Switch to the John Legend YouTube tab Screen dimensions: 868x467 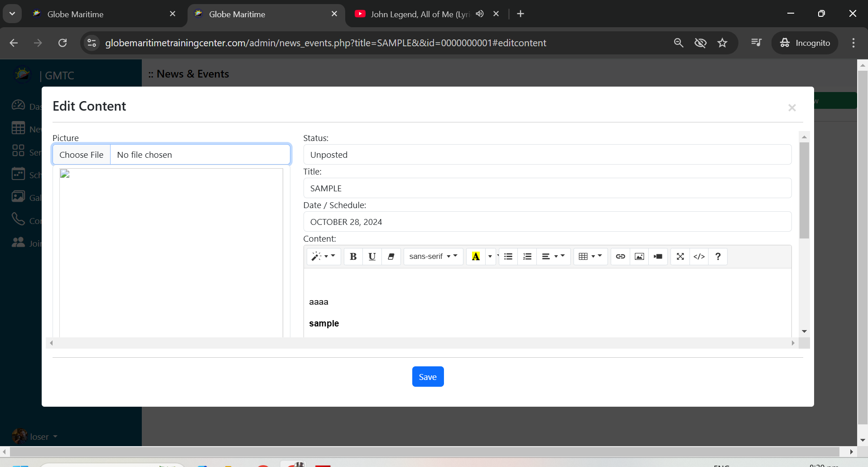[419, 14]
